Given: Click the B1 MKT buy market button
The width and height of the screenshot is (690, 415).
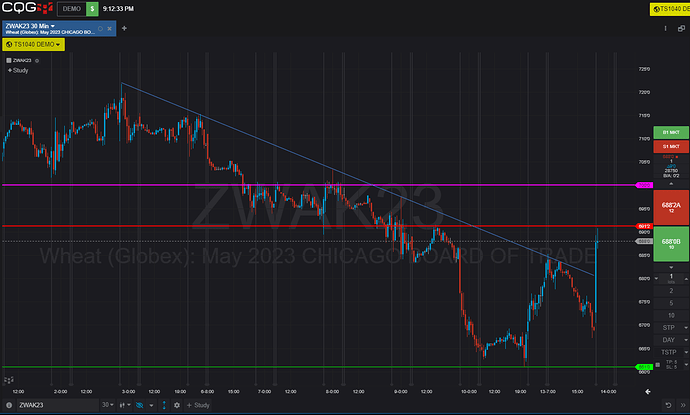Looking at the screenshot, I should click(x=671, y=132).
